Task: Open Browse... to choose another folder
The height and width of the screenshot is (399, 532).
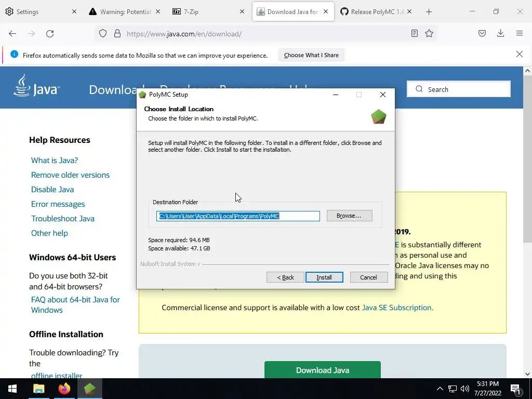Action: click(x=349, y=216)
